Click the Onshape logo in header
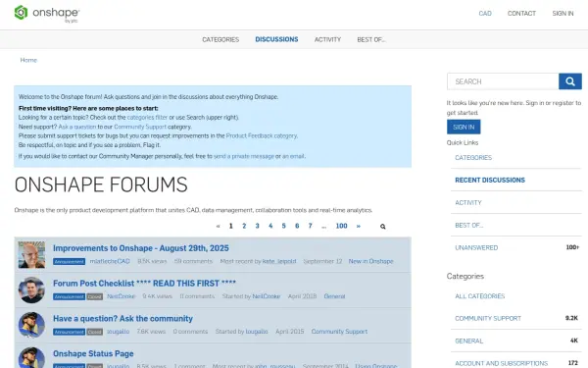 click(46, 14)
